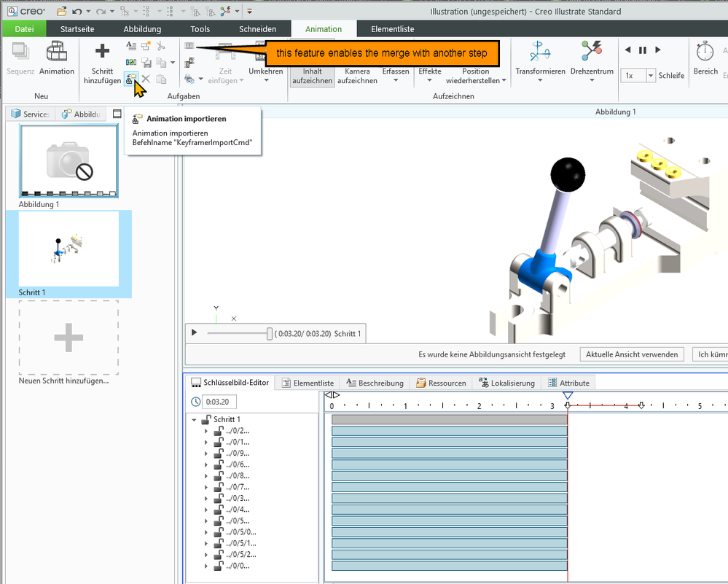
Task: Click the Aktuelle Ansicht verwenden button
Action: (633, 354)
